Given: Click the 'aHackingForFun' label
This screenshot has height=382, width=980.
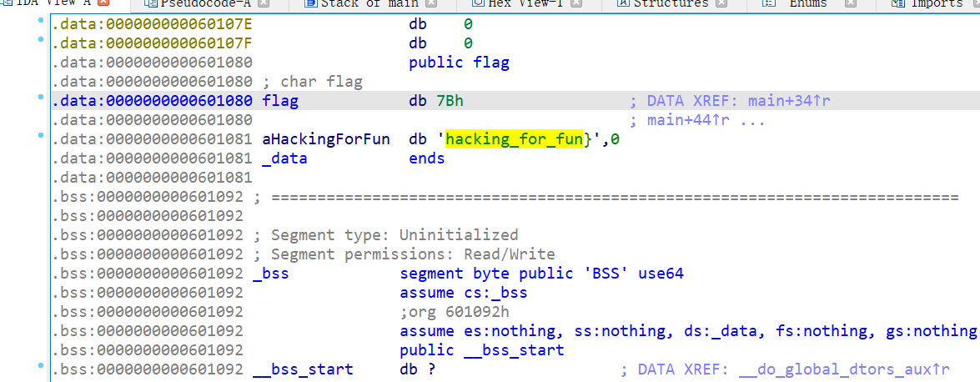Looking at the screenshot, I should (326, 139).
